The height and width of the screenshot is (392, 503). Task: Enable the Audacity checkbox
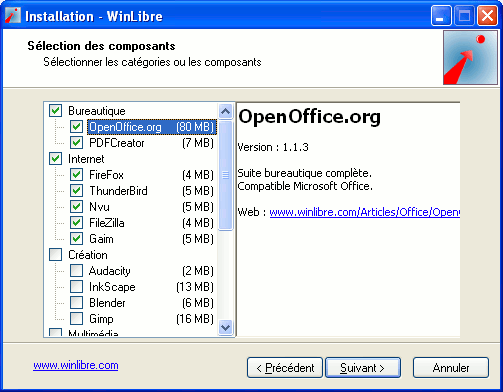[76, 271]
